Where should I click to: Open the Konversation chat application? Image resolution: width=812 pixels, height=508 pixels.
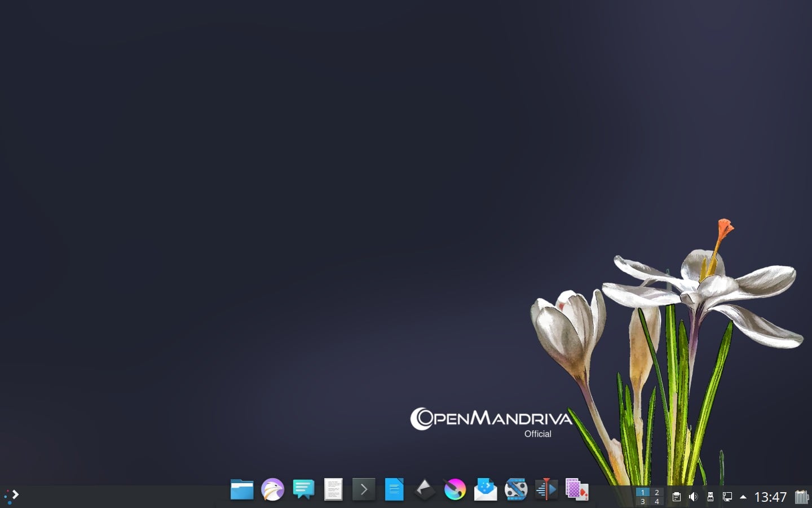(x=303, y=490)
